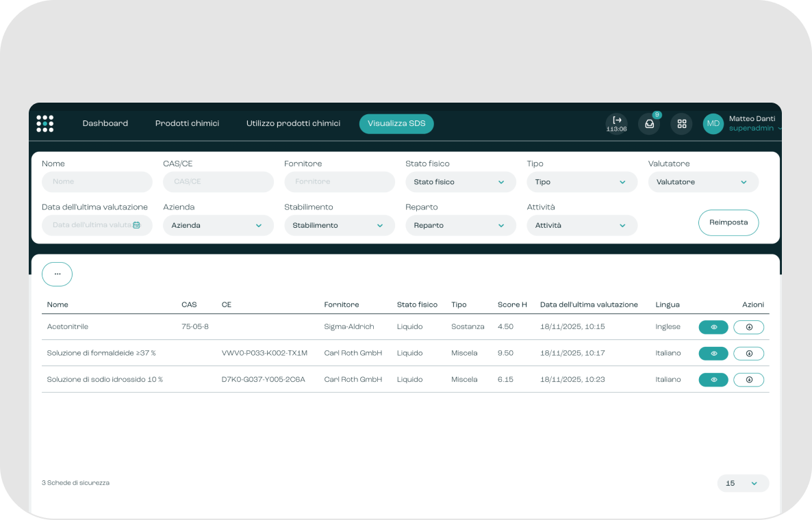Click the dotted grid app logo

coord(45,124)
